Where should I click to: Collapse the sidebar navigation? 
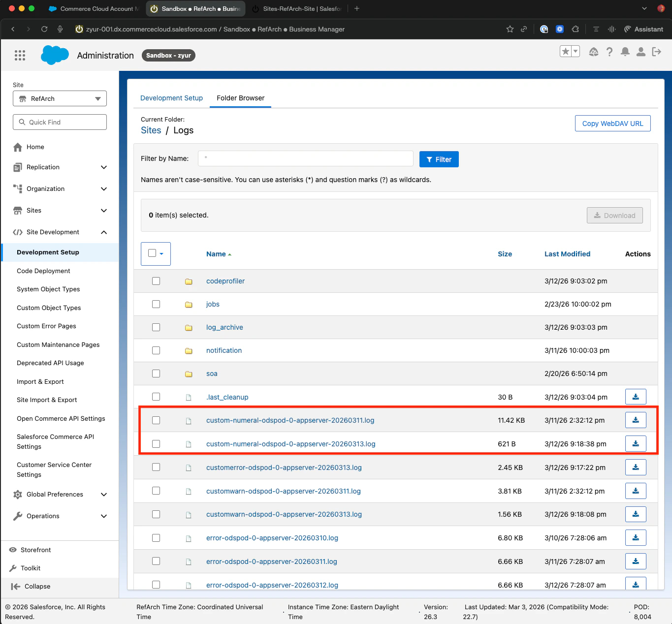tap(31, 586)
